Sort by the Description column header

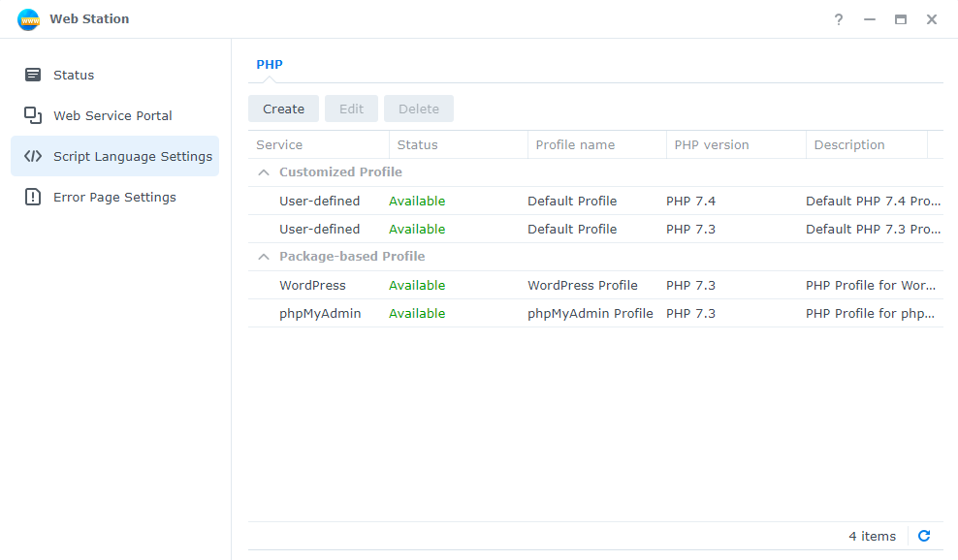coord(867,144)
